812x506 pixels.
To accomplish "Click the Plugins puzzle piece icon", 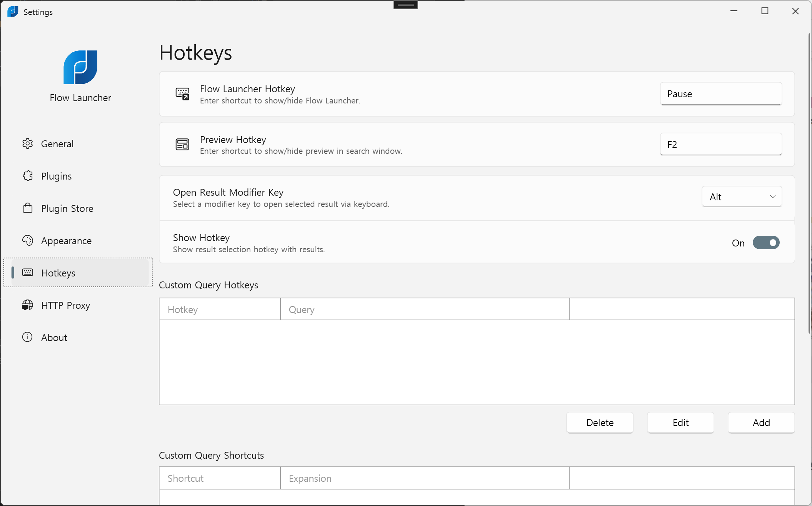I will coord(27,176).
